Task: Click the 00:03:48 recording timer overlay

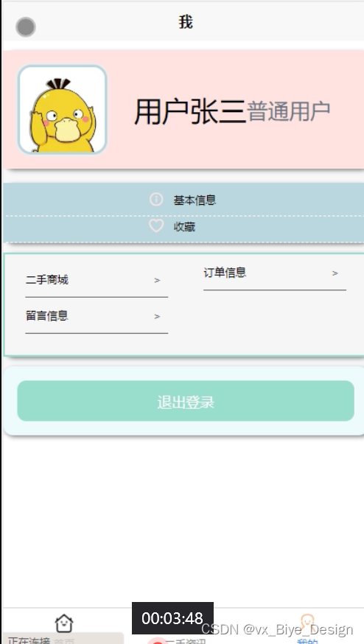Action: pyautogui.click(x=172, y=618)
